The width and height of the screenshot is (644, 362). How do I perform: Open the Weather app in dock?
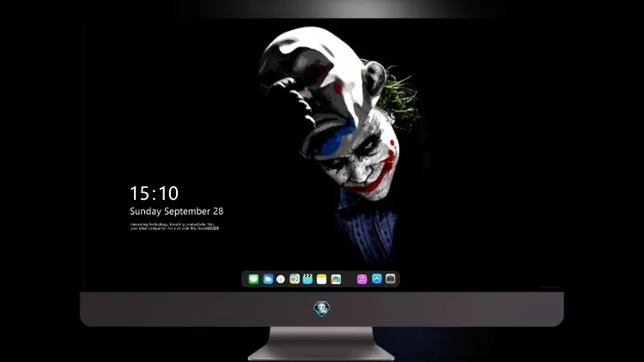click(x=268, y=279)
